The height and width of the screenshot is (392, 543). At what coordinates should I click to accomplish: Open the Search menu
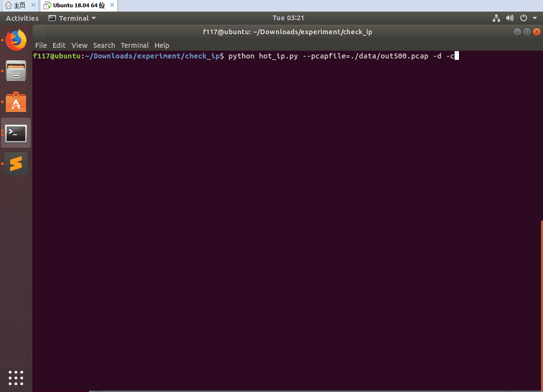(x=104, y=45)
